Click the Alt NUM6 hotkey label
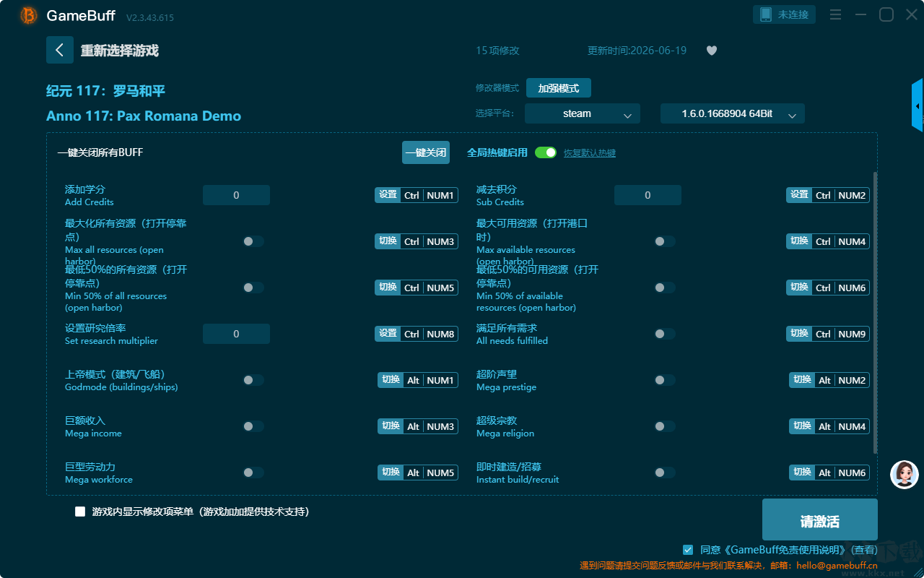The height and width of the screenshot is (578, 924). 842,473
